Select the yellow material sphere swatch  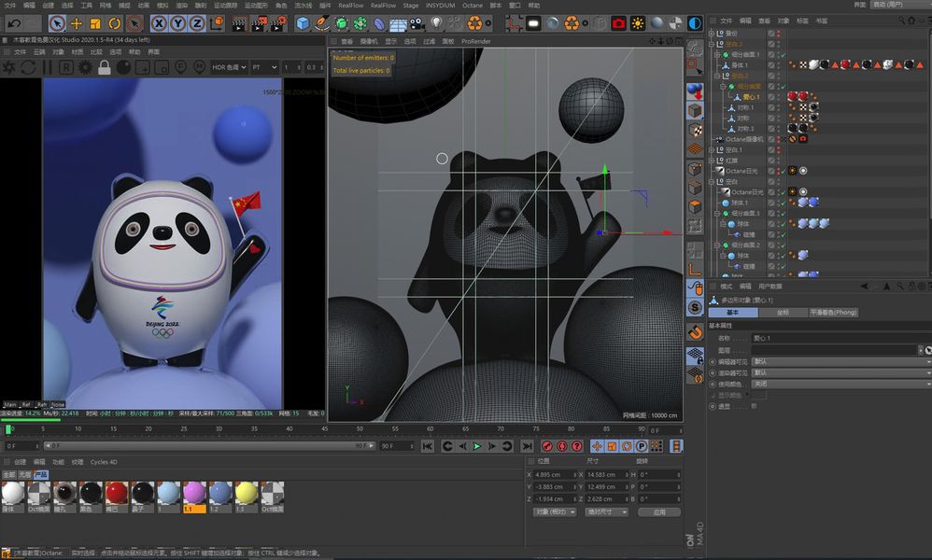247,494
